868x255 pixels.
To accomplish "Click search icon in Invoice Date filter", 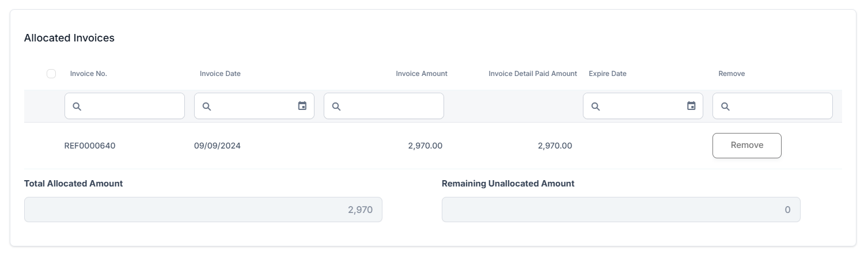I will pyautogui.click(x=207, y=106).
